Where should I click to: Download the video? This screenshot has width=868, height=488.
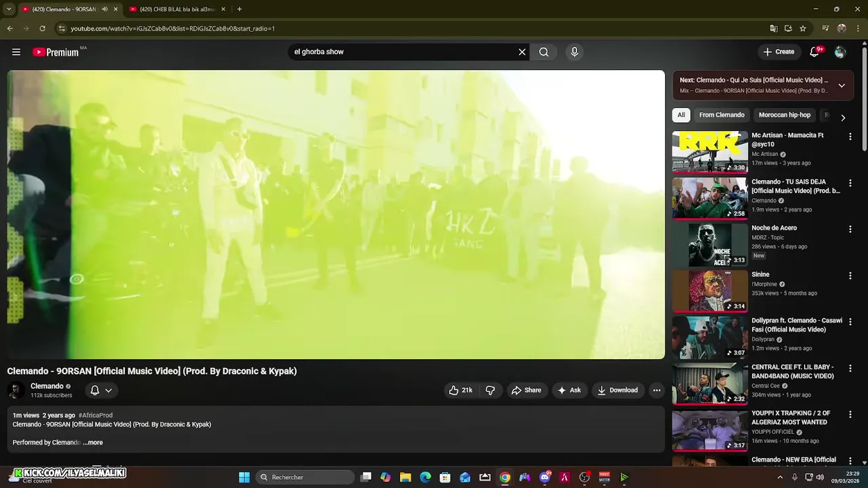click(x=618, y=390)
